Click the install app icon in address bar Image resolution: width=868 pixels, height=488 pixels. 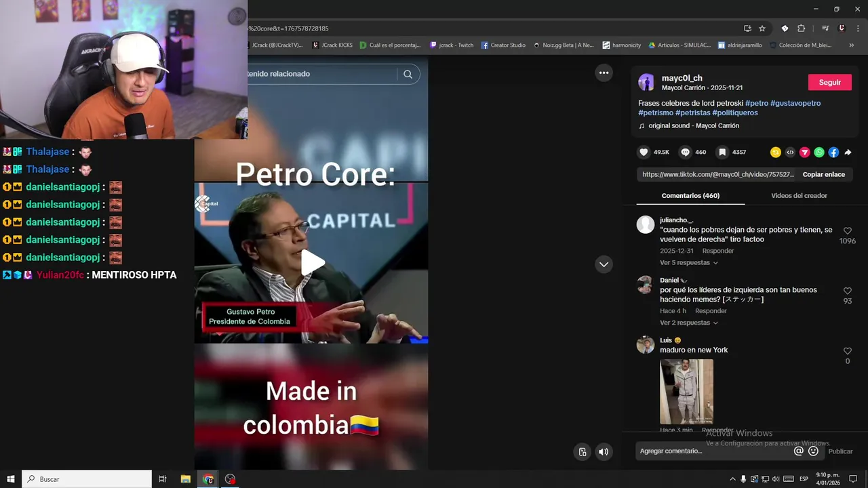pos(747,28)
